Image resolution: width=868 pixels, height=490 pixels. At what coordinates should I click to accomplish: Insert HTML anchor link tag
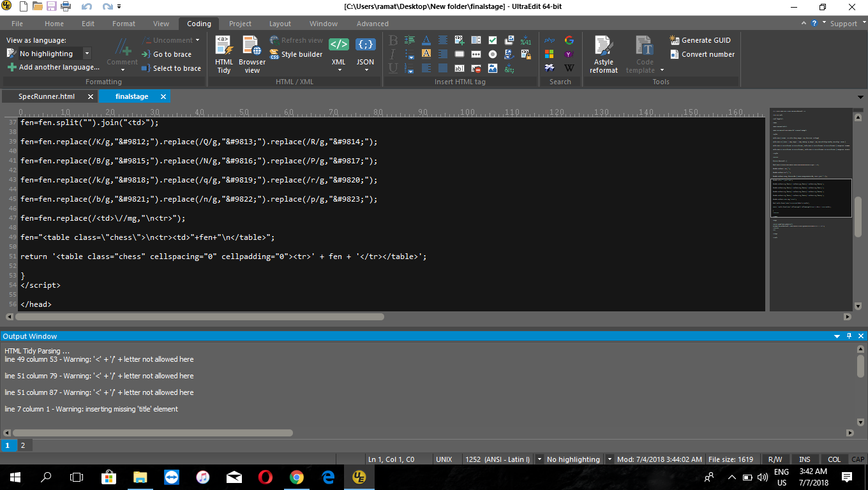509,54
